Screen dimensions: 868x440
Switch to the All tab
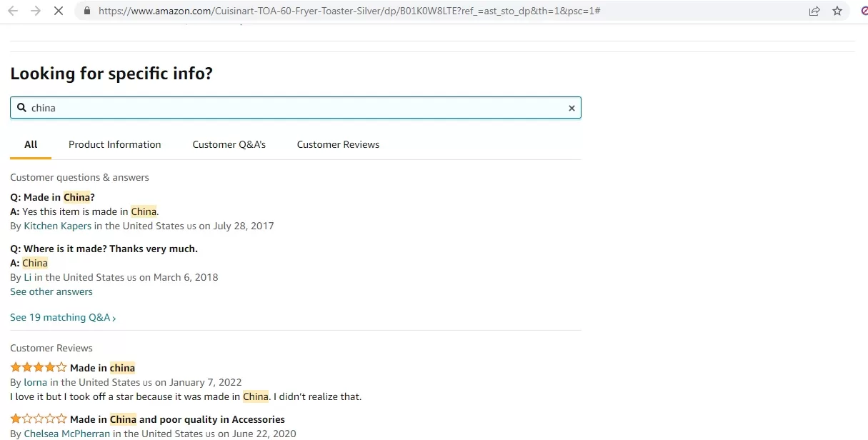click(31, 144)
